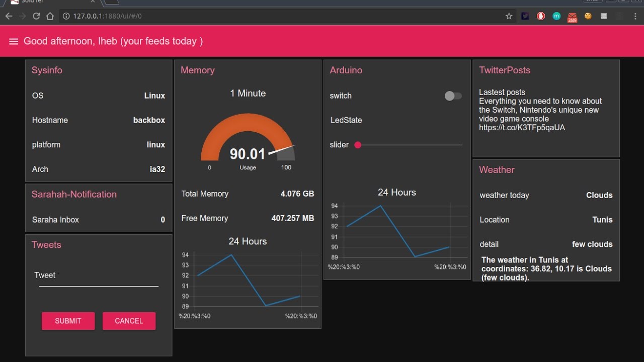This screenshot has height=362, width=644.
Task: Open the dashboard hamburger menu
Action: point(14,41)
